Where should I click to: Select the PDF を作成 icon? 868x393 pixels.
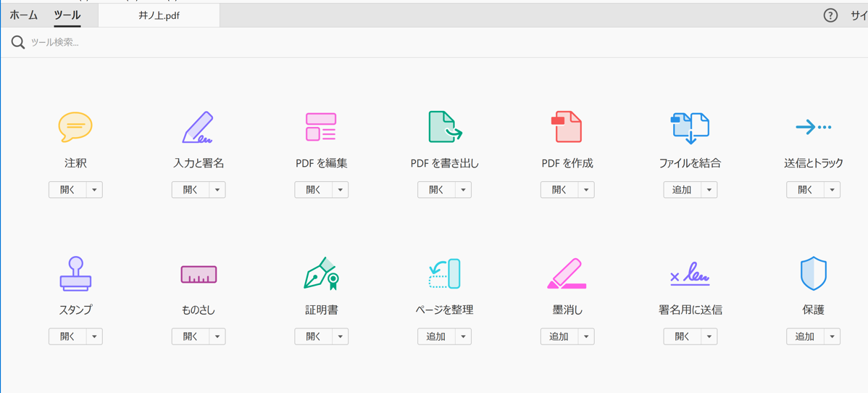567,127
